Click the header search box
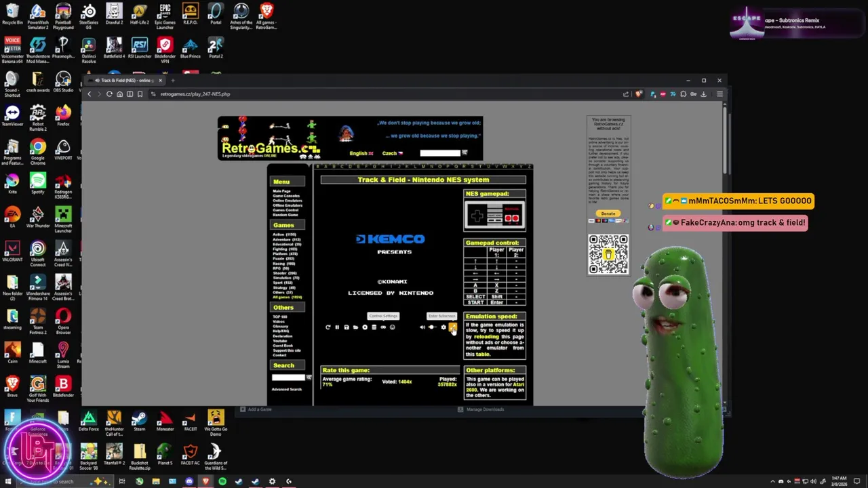The height and width of the screenshot is (488, 868). 440,153
